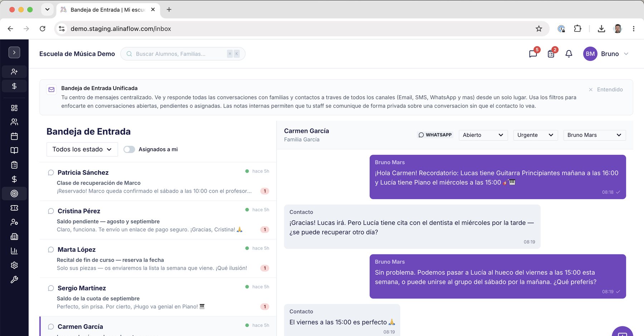Open the Todos los estados filter dropdown
Viewport: 644px width, 336px height.
(x=82, y=149)
